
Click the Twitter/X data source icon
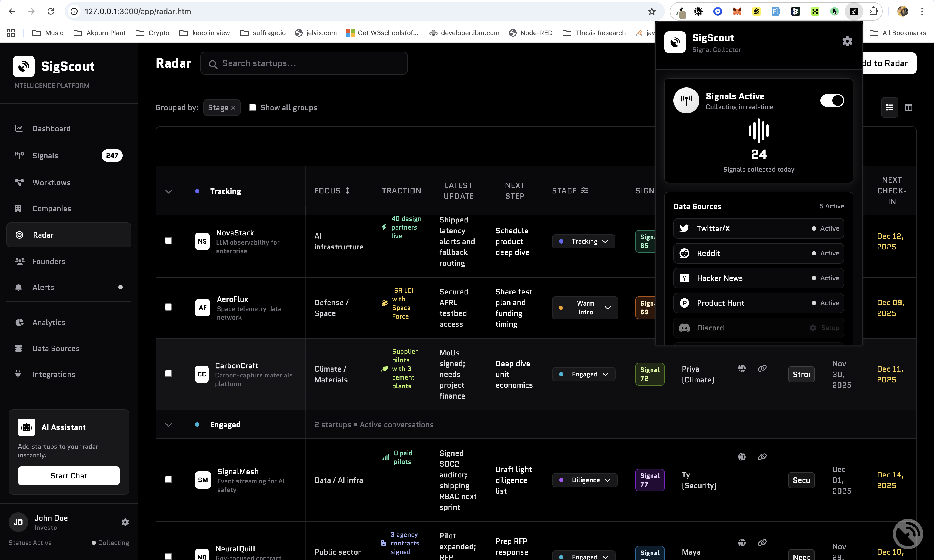coord(685,228)
